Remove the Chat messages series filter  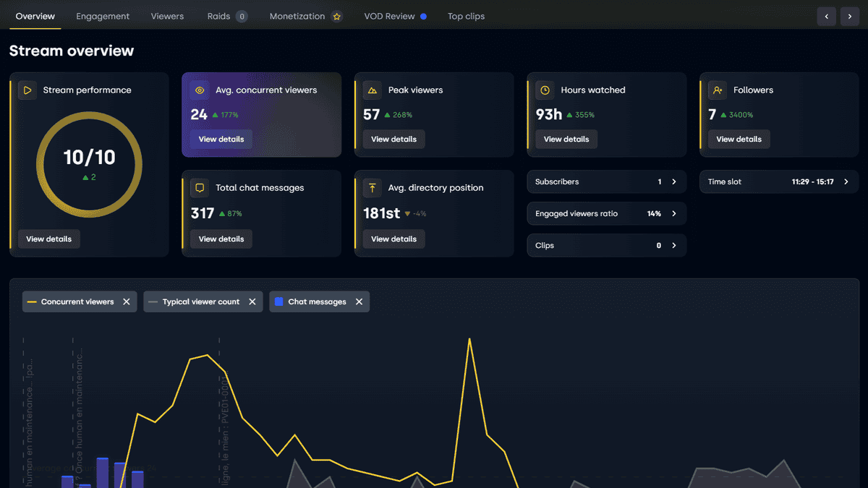pyautogui.click(x=359, y=301)
